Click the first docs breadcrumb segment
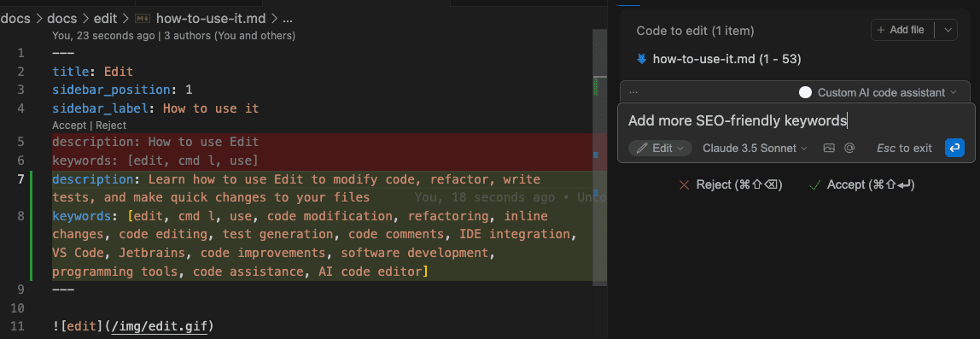Screen dimensions: 980x339 click(16, 18)
